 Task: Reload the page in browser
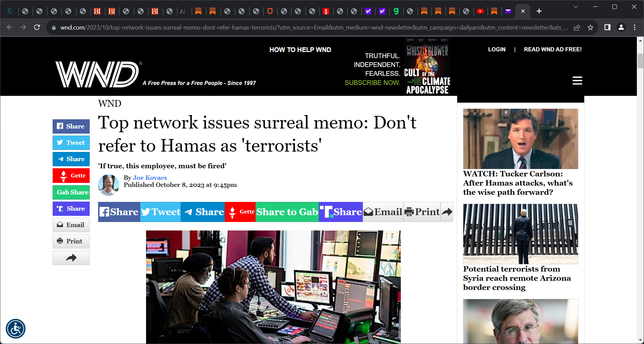pos(37,27)
